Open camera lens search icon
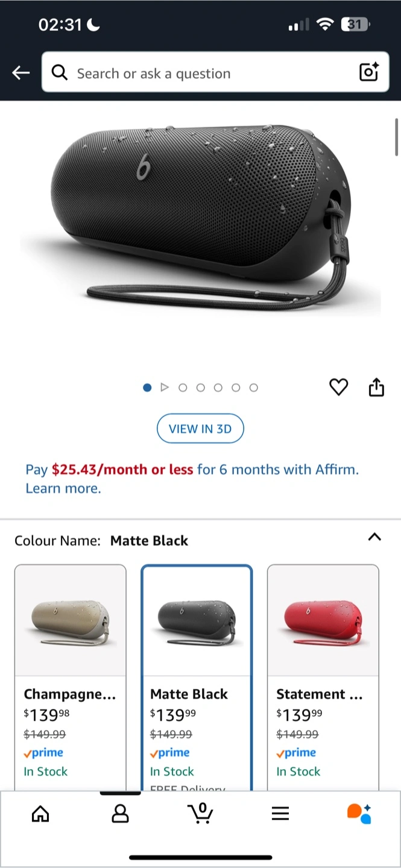This screenshot has height=868, width=401. pyautogui.click(x=368, y=72)
